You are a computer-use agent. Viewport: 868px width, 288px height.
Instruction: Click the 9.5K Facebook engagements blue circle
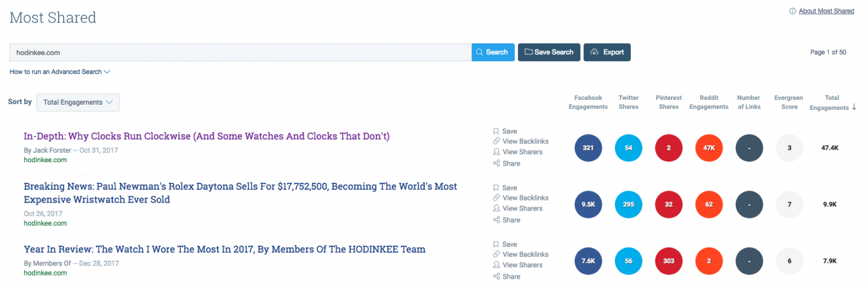[x=588, y=205]
